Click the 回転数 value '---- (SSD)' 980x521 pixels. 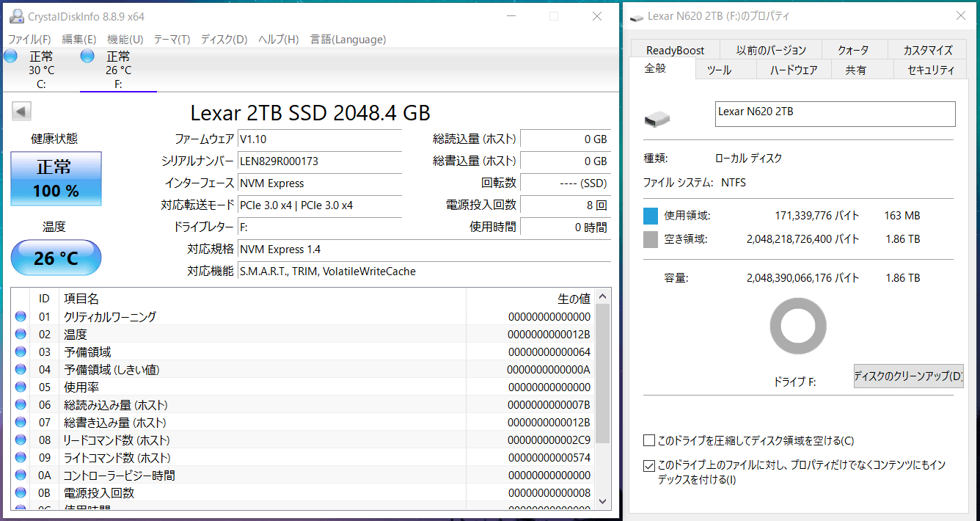583,183
